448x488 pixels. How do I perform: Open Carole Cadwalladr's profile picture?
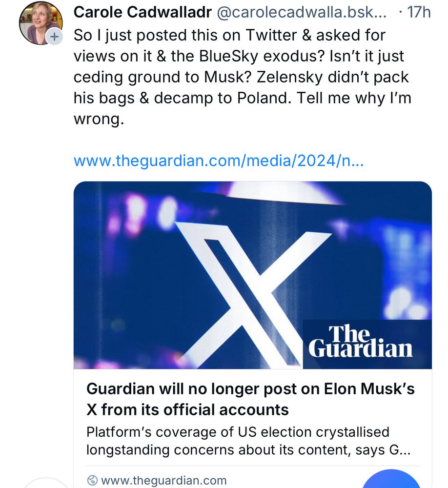40,22
